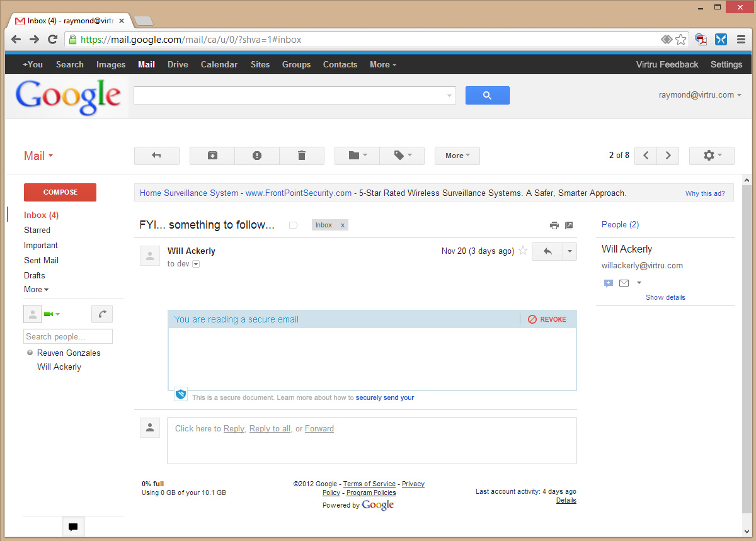Open more reply options dropdown arrow
Image resolution: width=756 pixels, height=541 pixels.
pyautogui.click(x=570, y=251)
